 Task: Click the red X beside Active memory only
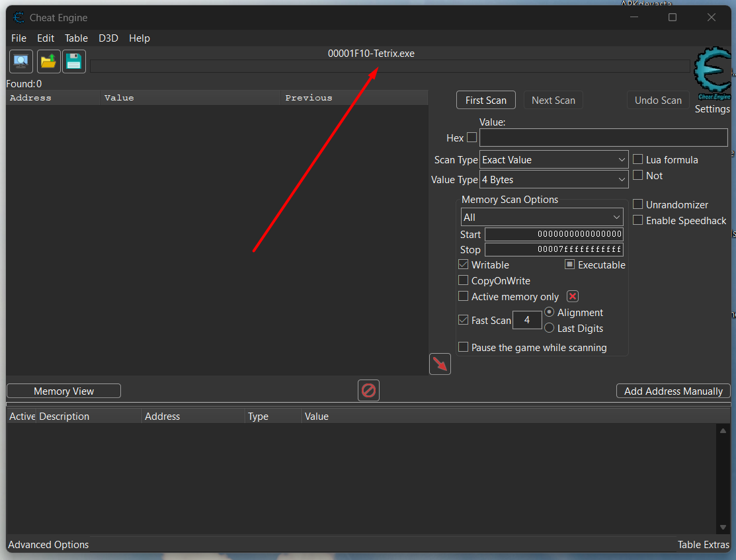pos(573,297)
